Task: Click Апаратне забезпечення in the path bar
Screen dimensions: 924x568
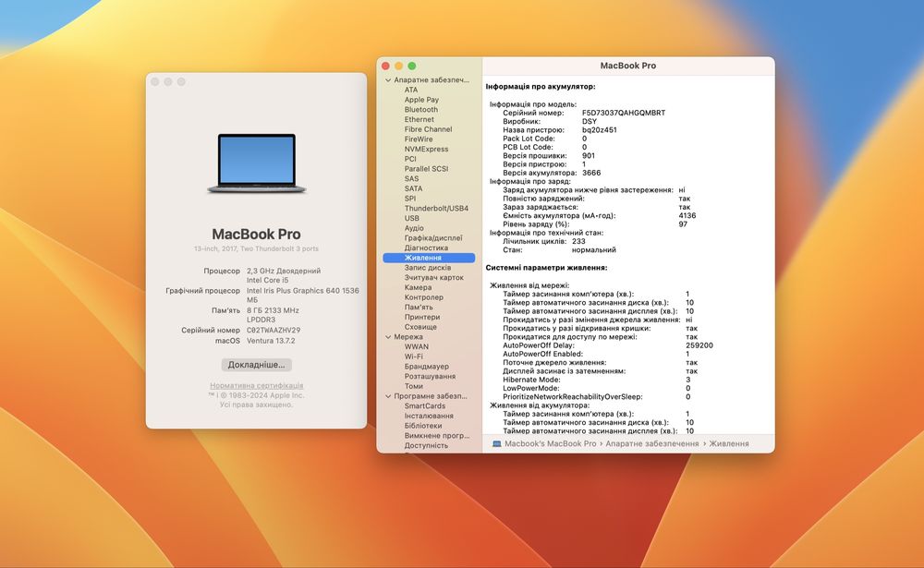Action: pos(651,443)
